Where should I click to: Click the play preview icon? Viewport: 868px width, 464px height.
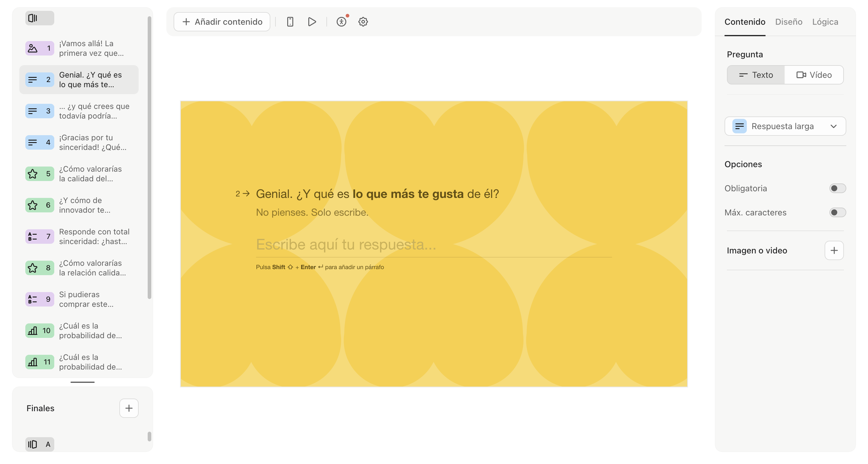[x=312, y=22]
